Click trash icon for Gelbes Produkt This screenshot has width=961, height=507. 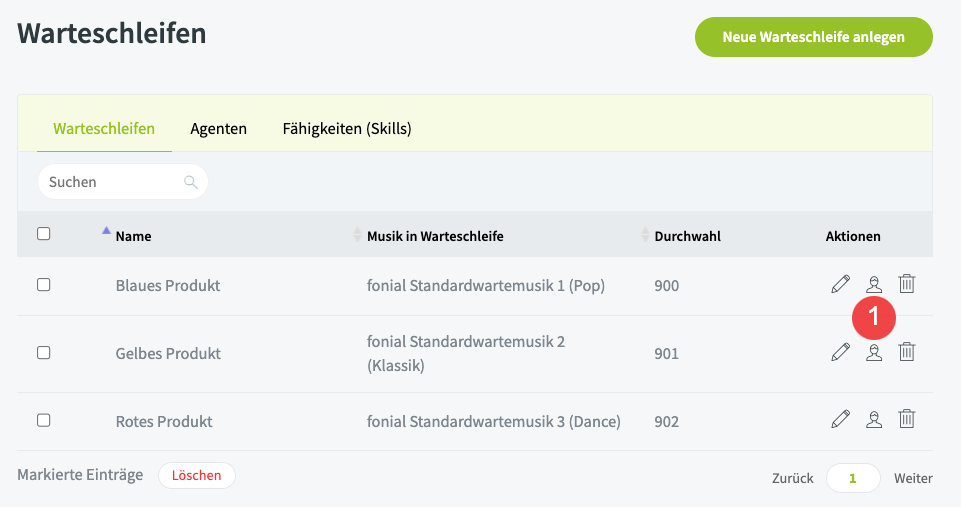(907, 352)
